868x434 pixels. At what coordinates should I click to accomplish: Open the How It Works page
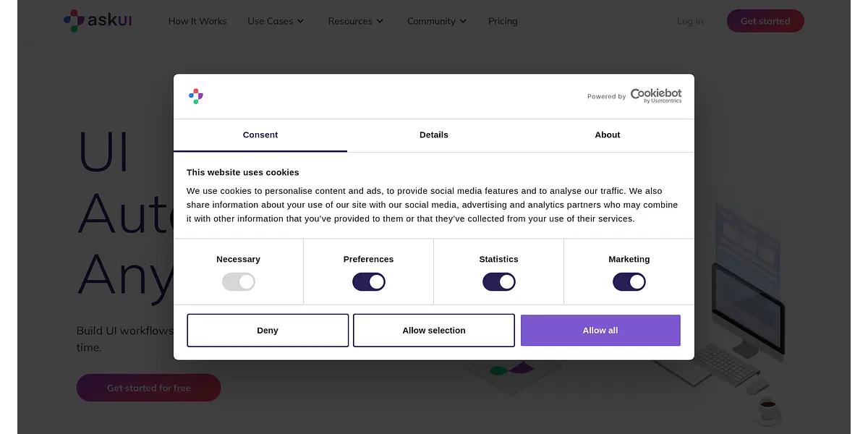click(197, 22)
